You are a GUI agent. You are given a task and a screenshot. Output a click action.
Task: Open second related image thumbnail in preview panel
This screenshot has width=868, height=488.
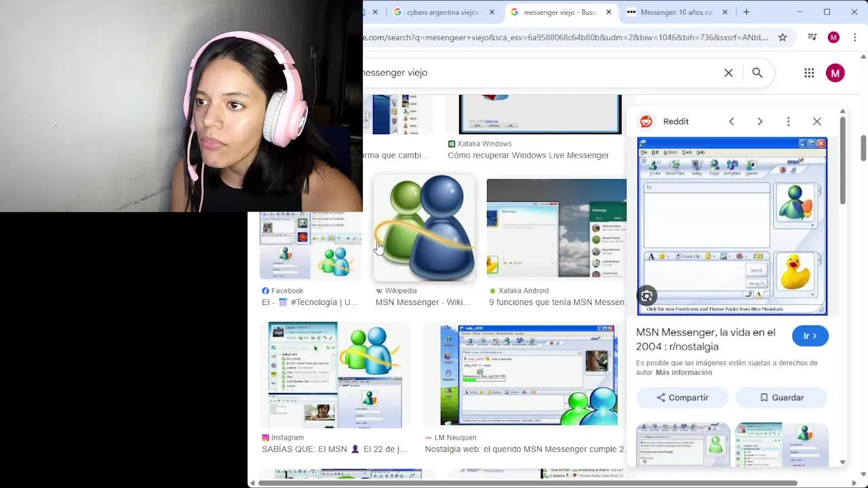(x=782, y=444)
